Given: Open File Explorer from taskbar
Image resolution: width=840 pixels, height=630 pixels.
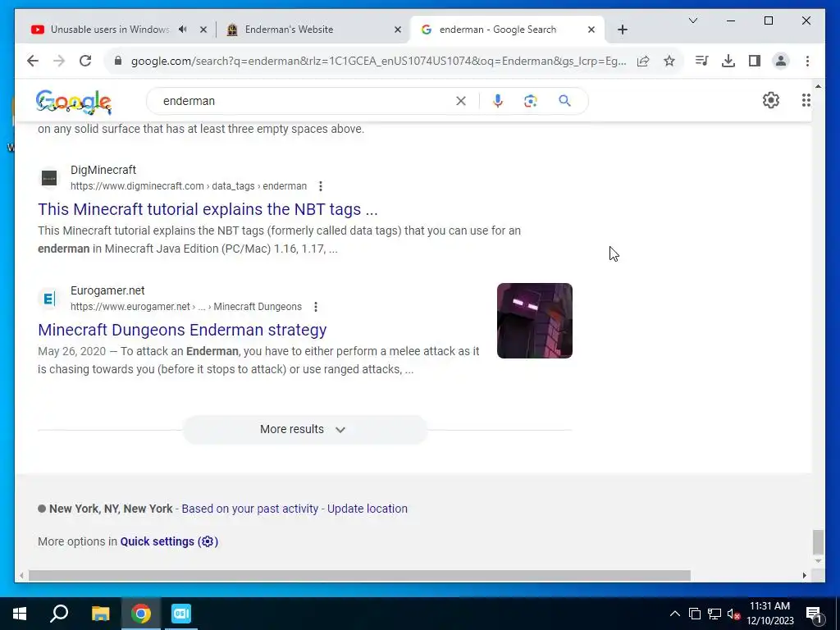Looking at the screenshot, I should click(100, 614).
